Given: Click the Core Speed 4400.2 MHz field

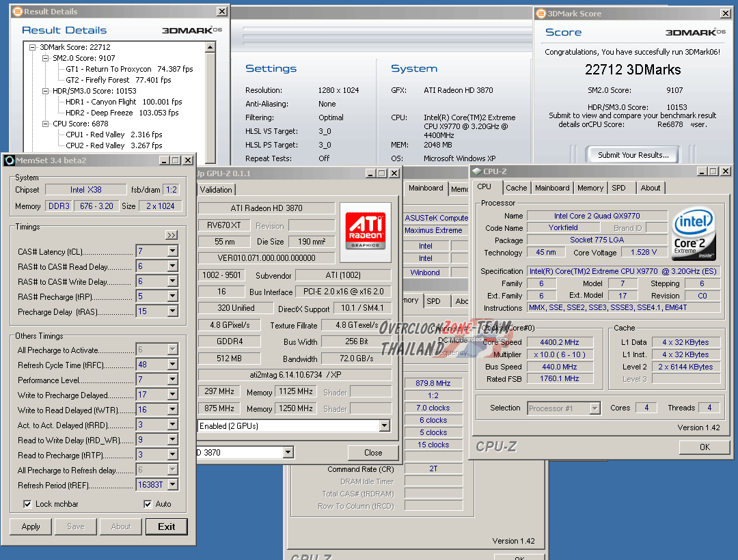Looking at the screenshot, I should coord(560,342).
